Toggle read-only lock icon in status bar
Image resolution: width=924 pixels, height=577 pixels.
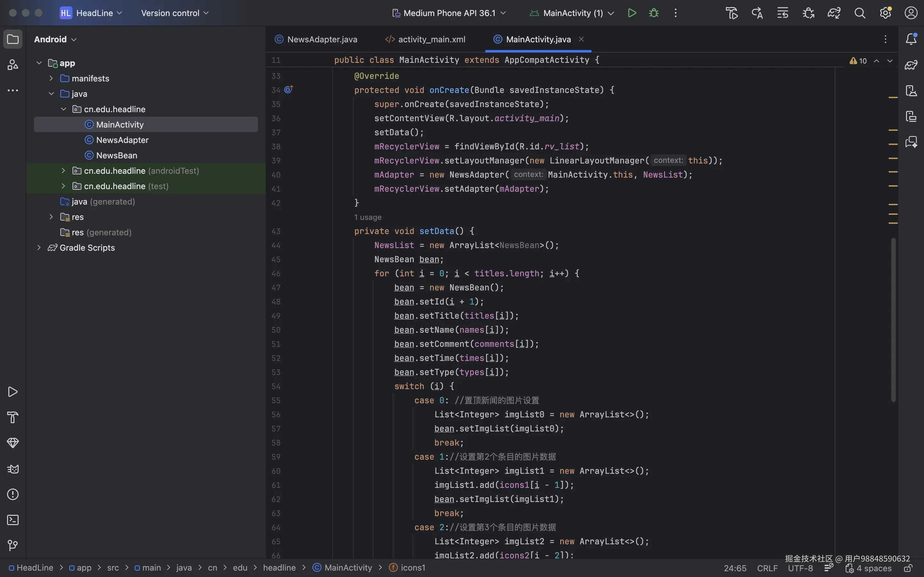point(908,568)
